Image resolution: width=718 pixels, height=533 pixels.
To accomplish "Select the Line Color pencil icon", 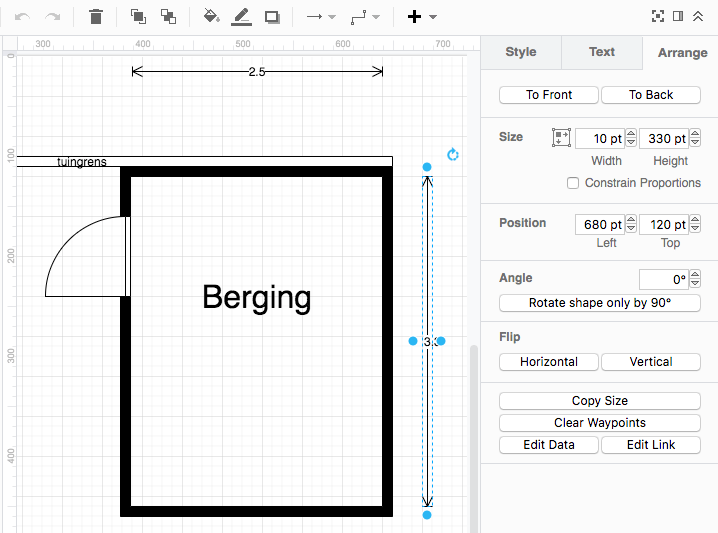I will point(241,17).
